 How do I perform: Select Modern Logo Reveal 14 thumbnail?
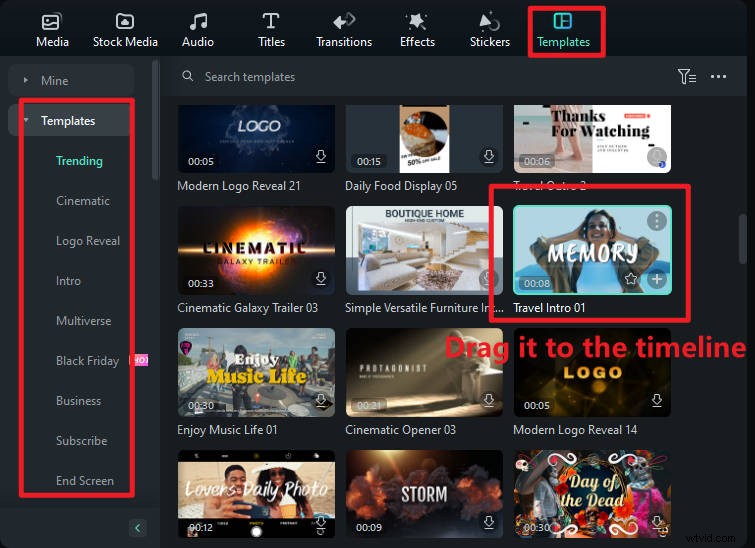592,372
